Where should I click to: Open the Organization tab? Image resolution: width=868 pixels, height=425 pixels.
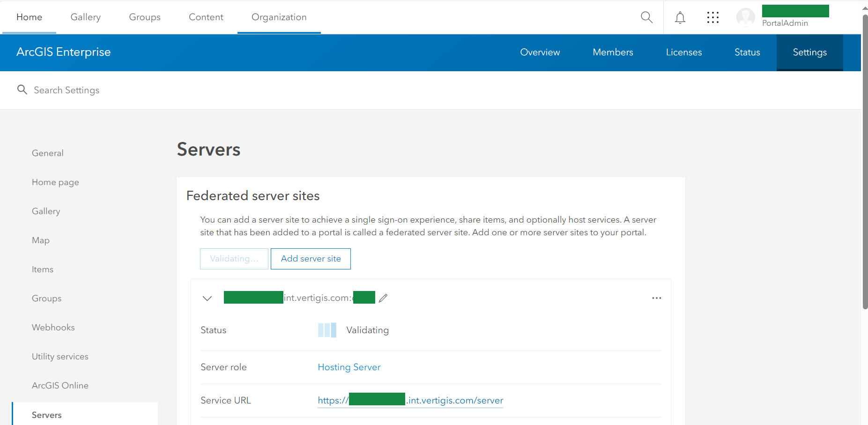pos(279,17)
